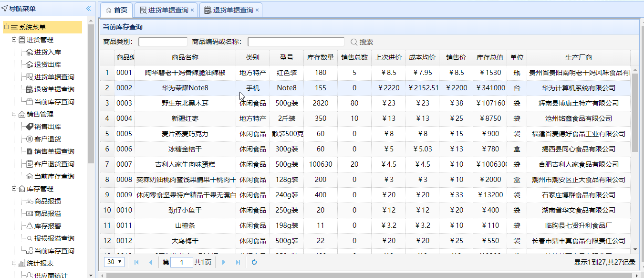Click the 销售单据查询 icon

coord(30,151)
